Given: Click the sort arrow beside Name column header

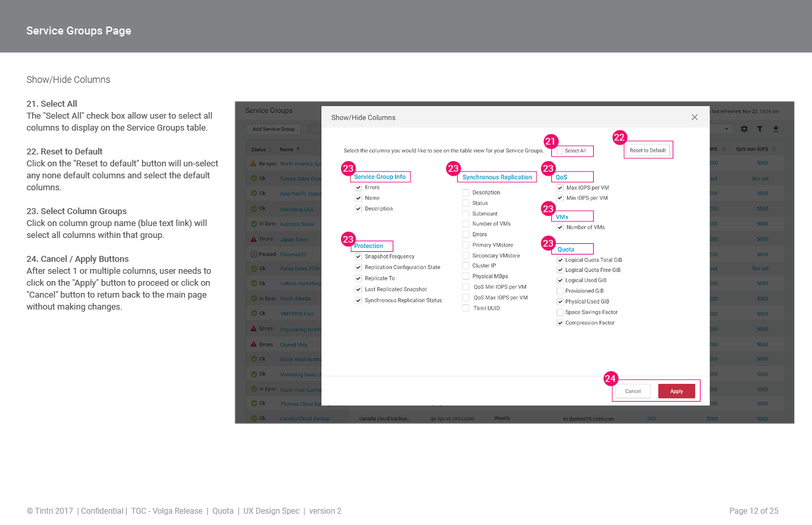Looking at the screenshot, I should pos(298,149).
